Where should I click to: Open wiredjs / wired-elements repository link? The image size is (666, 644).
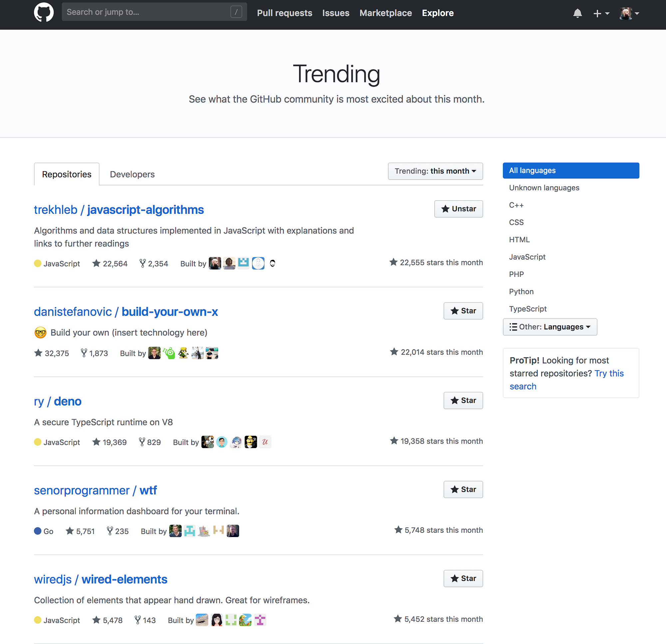tap(101, 579)
